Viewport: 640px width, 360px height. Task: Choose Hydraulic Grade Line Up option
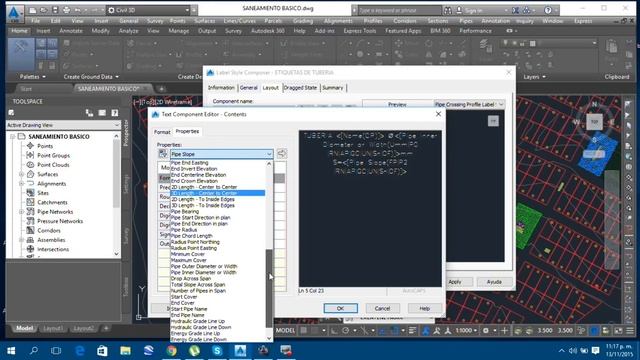click(x=198, y=321)
